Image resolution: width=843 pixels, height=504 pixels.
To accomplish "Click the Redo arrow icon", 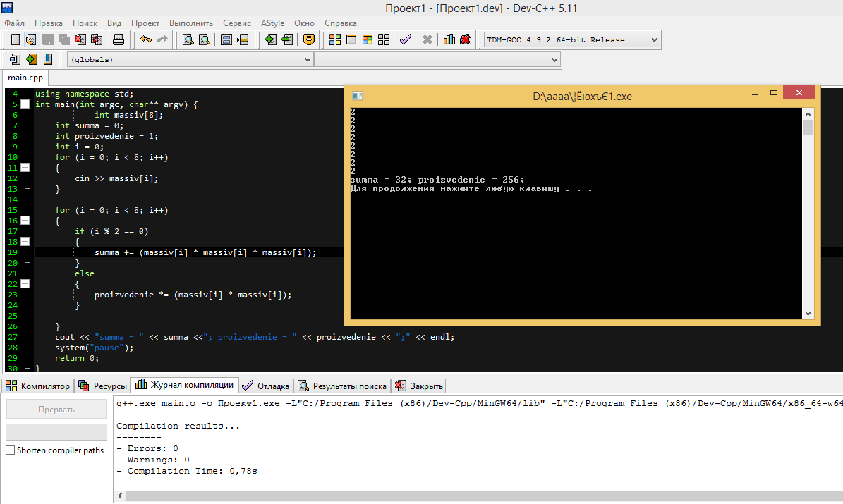I will 162,39.
